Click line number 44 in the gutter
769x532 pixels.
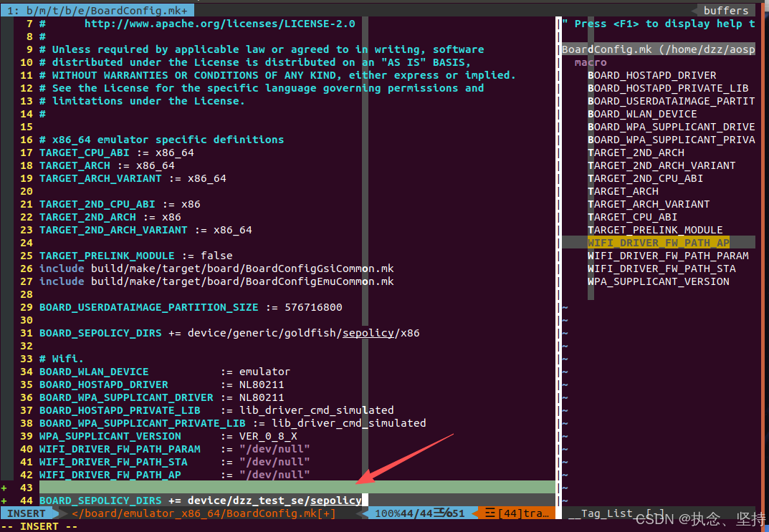[x=27, y=500]
